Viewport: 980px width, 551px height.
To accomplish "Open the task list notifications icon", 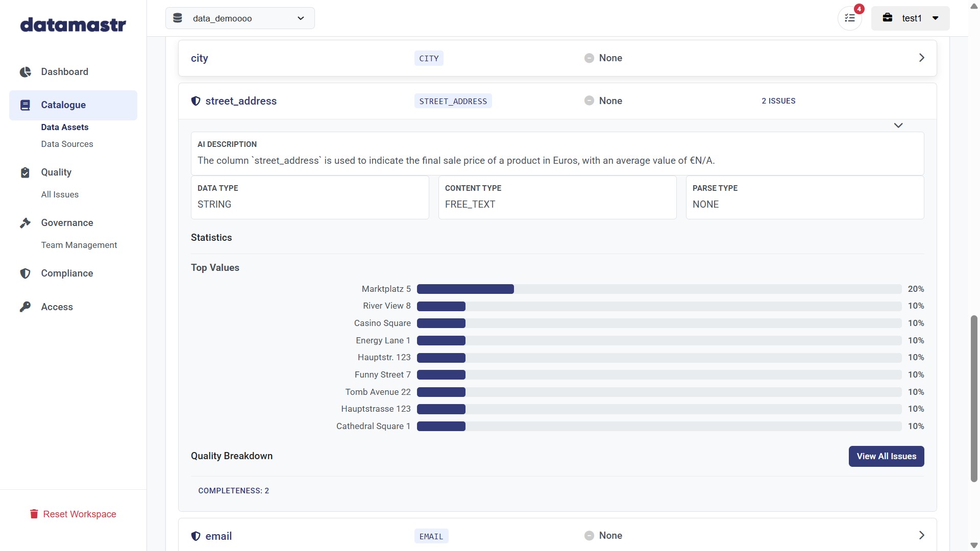I will pos(849,18).
